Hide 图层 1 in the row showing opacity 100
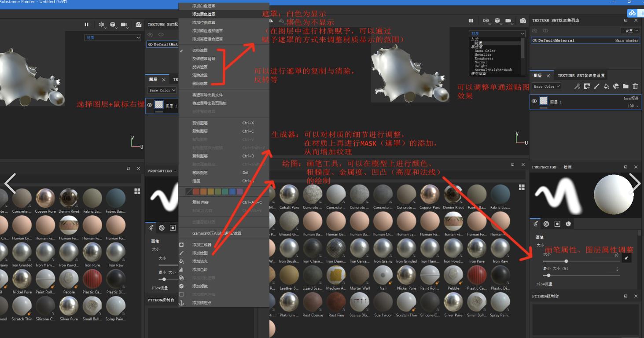 point(534,101)
